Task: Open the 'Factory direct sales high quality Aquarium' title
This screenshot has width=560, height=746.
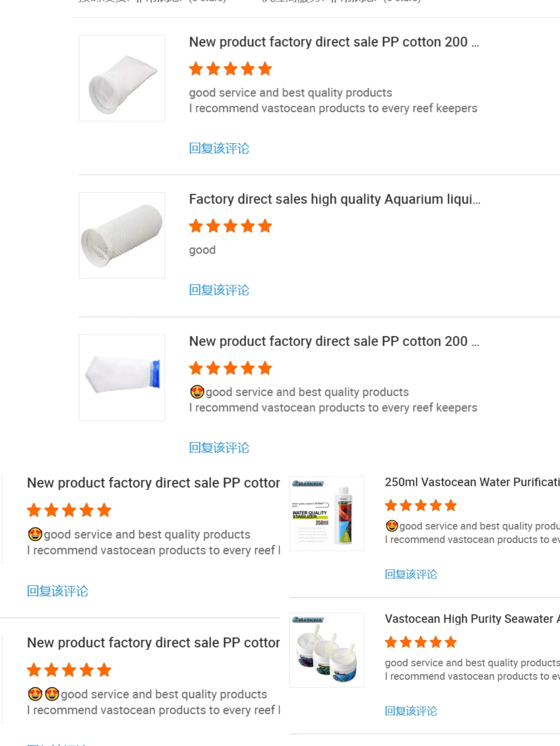Action: 334,199
